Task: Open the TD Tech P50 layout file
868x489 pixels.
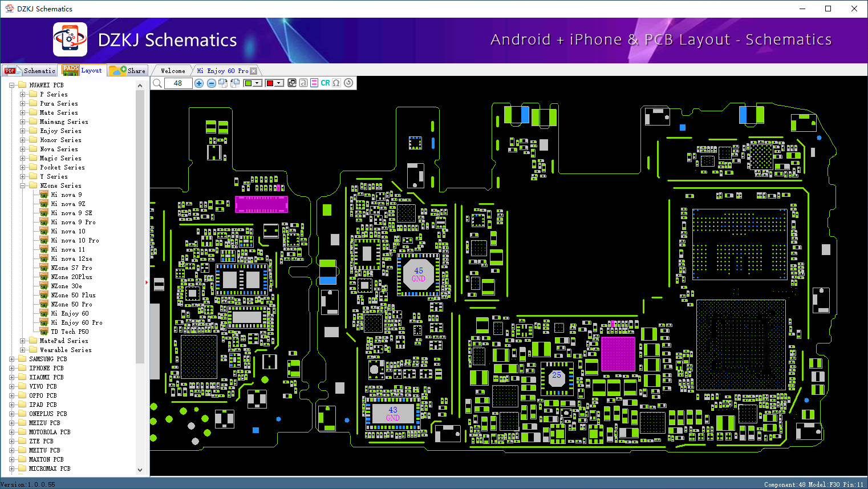Action: coord(70,332)
